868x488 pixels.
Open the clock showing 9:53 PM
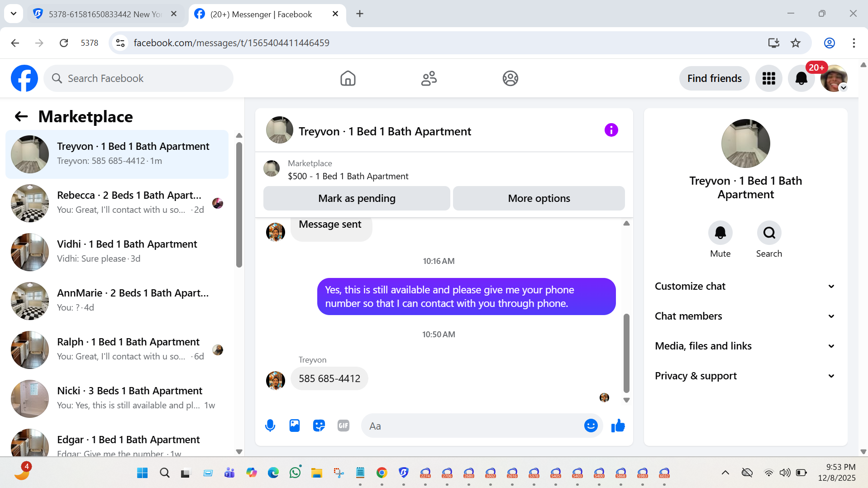coord(836,472)
